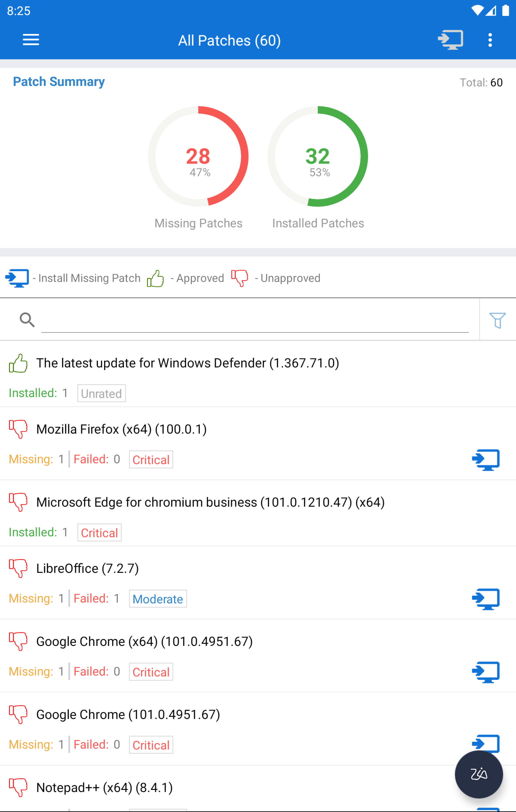Open the Zia assistant floating button
Image resolution: width=516 pixels, height=812 pixels.
(479, 774)
